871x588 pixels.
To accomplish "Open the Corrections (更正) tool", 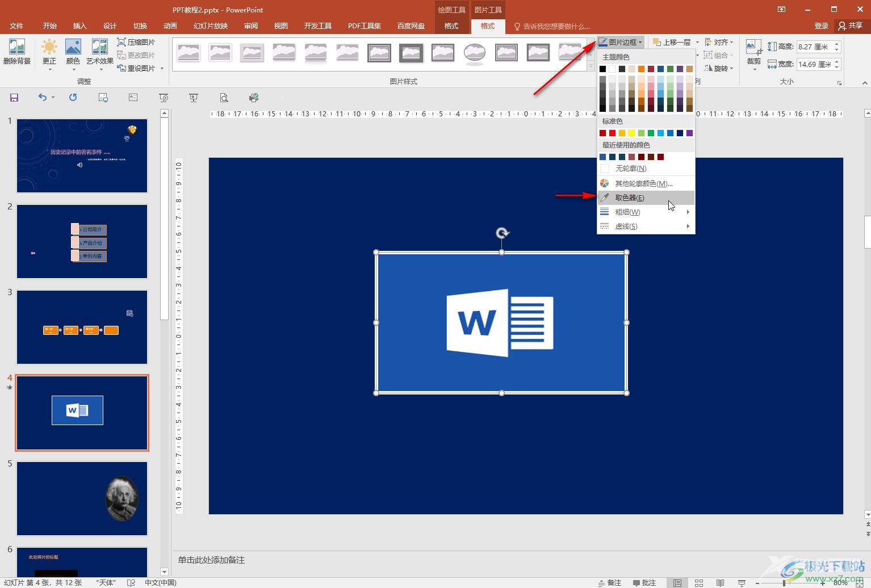I will coord(49,54).
